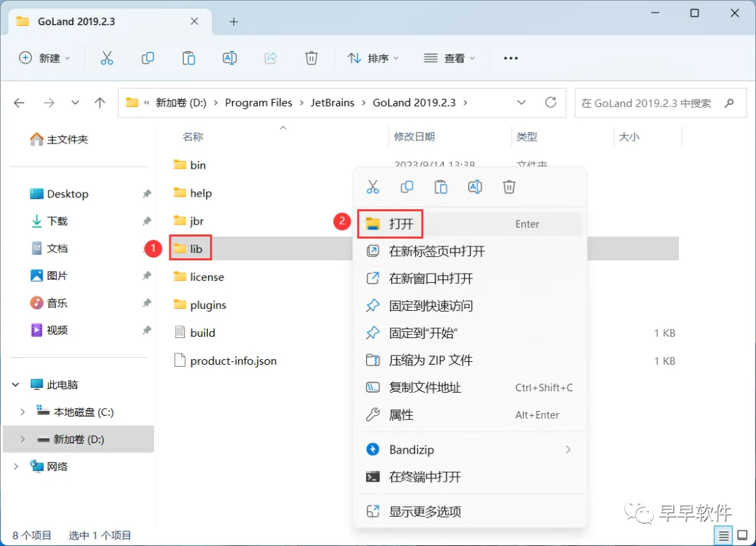This screenshot has height=546, width=756.
Task: Choose 复制文件地址 in the context menu
Action: pyautogui.click(x=470, y=387)
